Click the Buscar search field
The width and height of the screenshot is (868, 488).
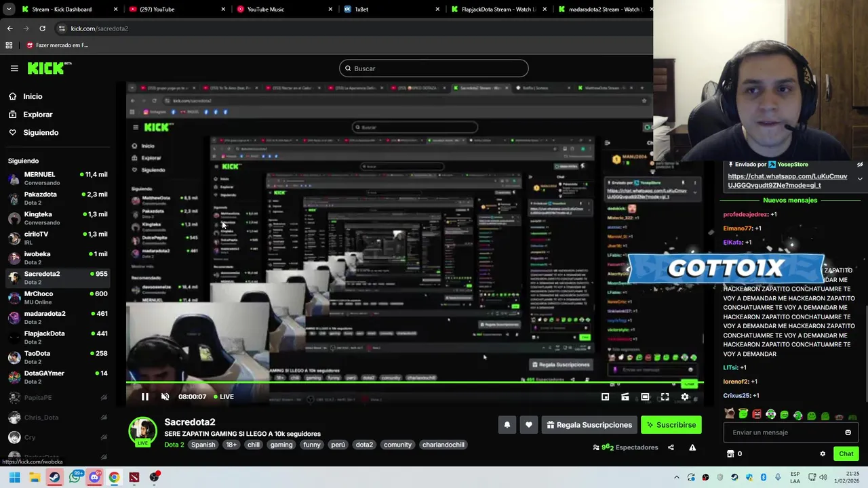pos(434,68)
